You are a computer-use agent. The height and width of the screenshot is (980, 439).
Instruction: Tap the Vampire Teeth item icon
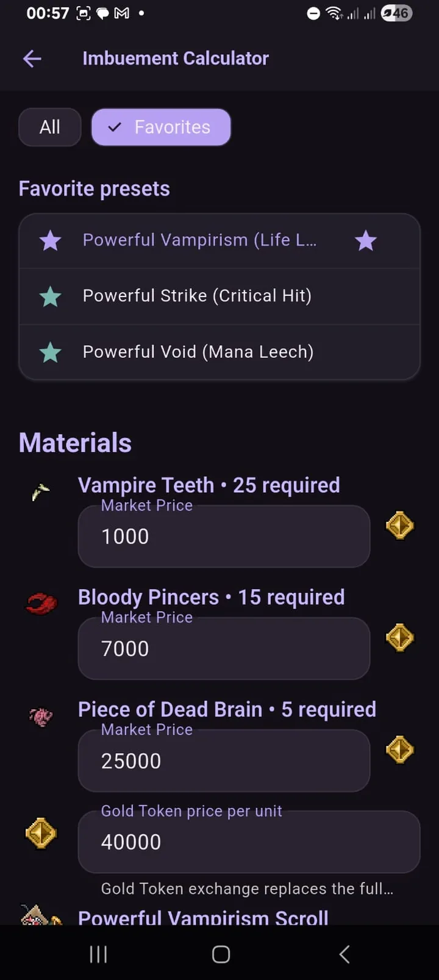tap(40, 491)
